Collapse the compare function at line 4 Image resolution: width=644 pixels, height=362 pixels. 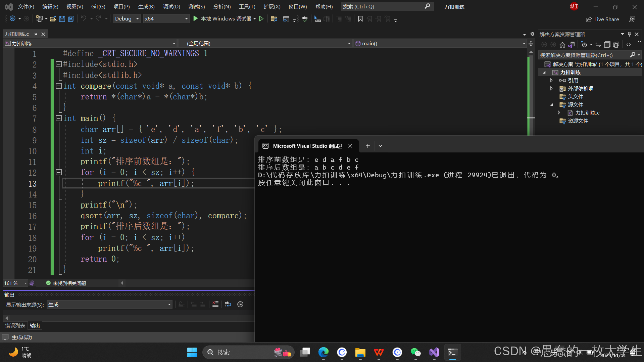pyautogui.click(x=58, y=86)
